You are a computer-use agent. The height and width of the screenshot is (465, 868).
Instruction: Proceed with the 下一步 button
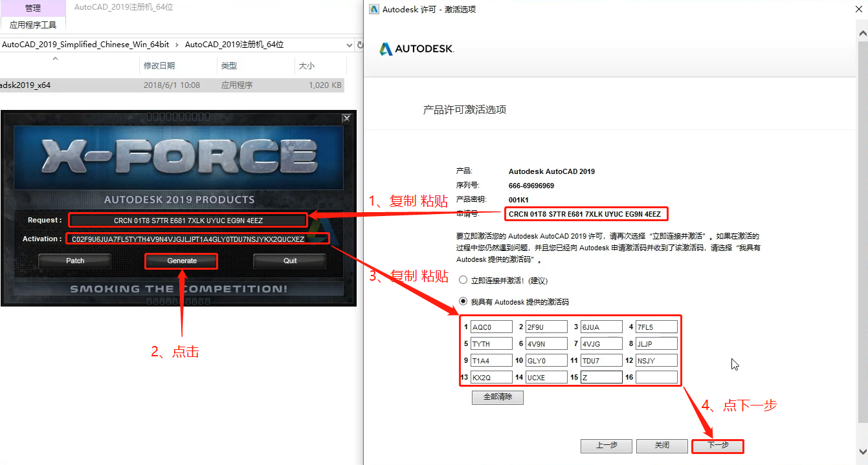(x=718, y=446)
